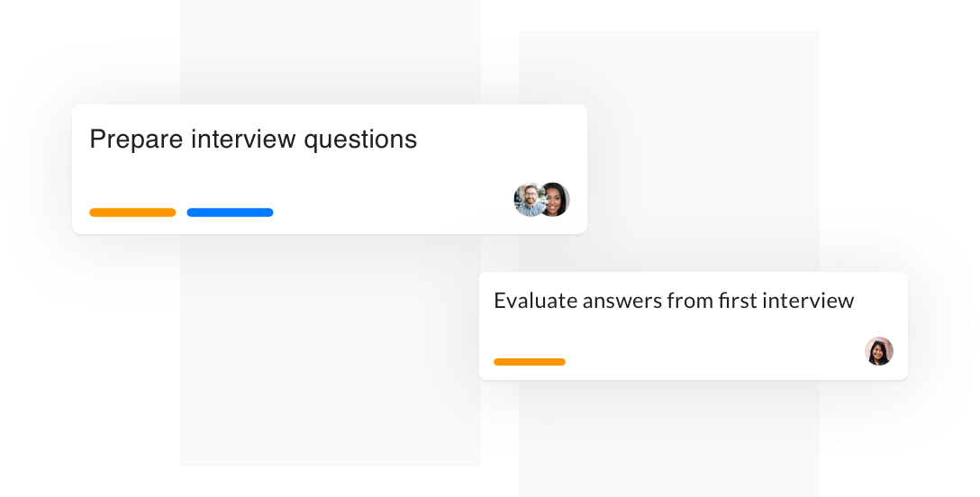
Task: Click blank space between blue label and avatars
Action: tap(394, 206)
